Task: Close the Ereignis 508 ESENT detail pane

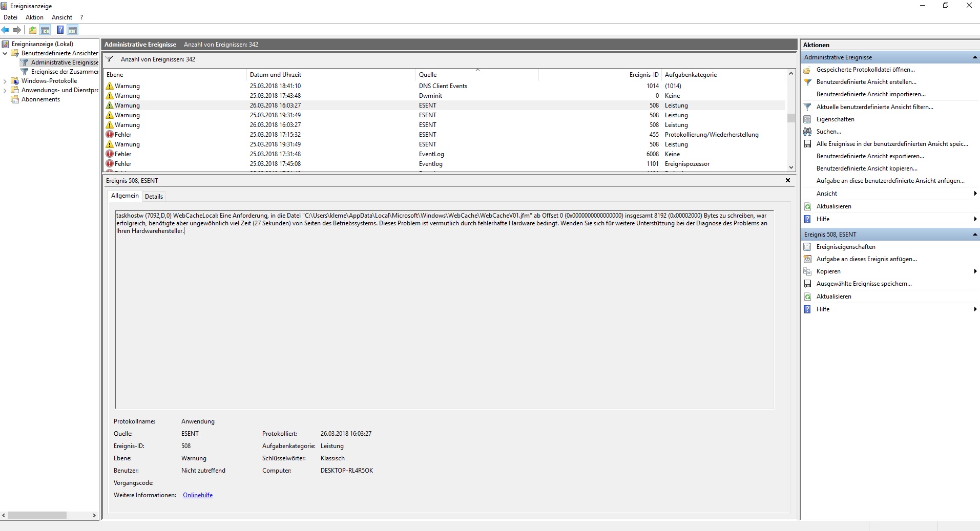Action: coord(788,180)
